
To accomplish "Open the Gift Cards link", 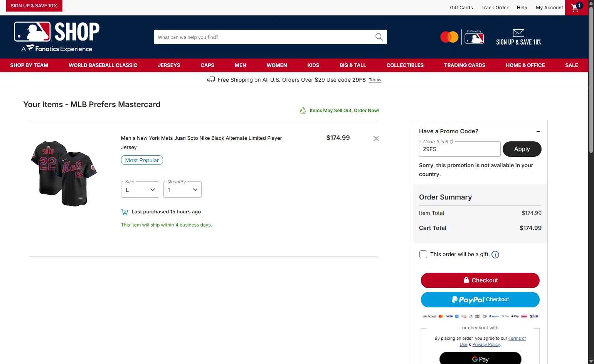I will pyautogui.click(x=461, y=8).
